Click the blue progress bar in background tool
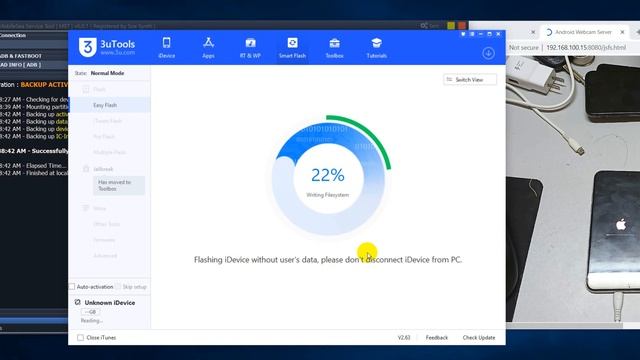This screenshot has height=360, width=640. tap(34, 321)
